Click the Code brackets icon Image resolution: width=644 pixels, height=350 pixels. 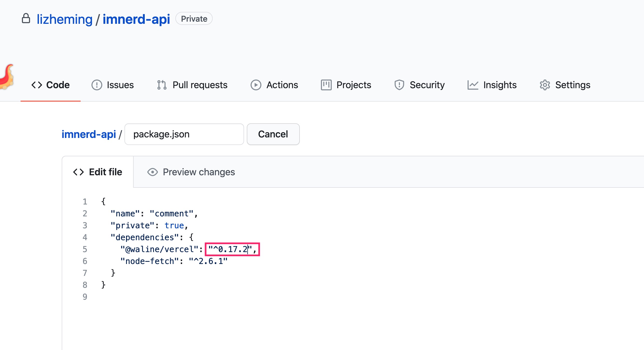(37, 85)
